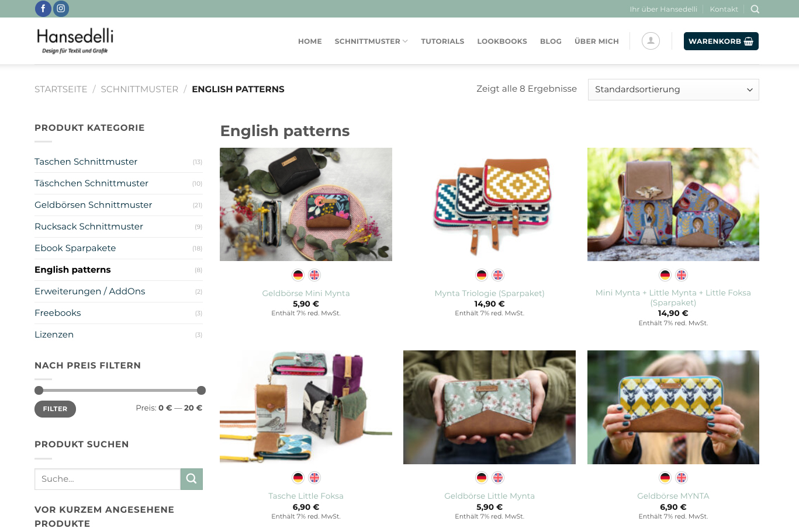This screenshot has height=532, width=799.
Task: Open 'Ihr über Hansedelli' top link
Action: click(663, 9)
